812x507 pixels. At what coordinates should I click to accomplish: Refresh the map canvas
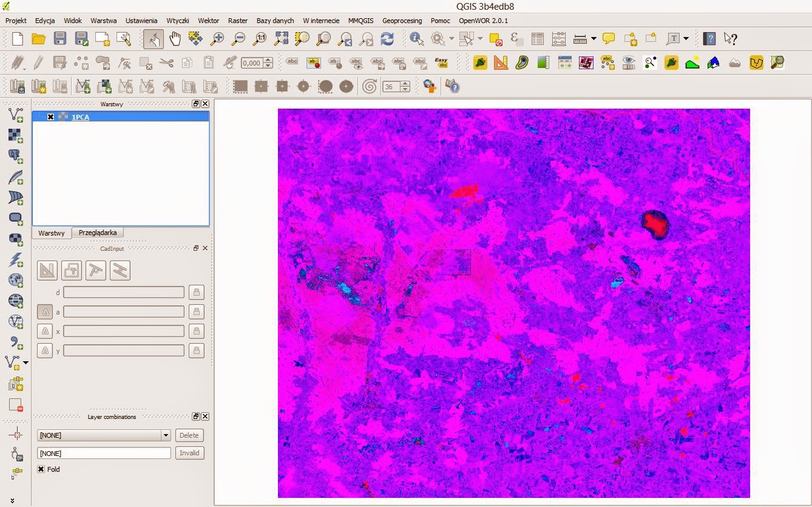click(387, 39)
